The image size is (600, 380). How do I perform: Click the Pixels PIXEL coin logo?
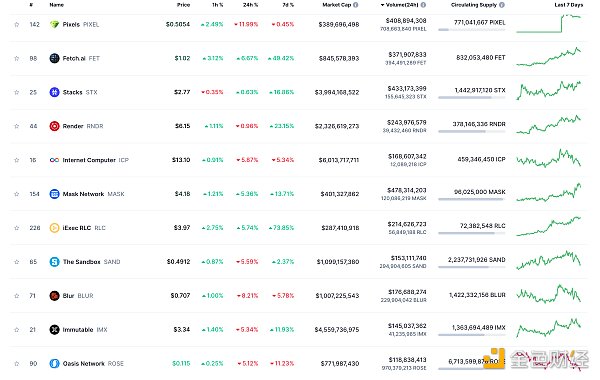tap(54, 24)
